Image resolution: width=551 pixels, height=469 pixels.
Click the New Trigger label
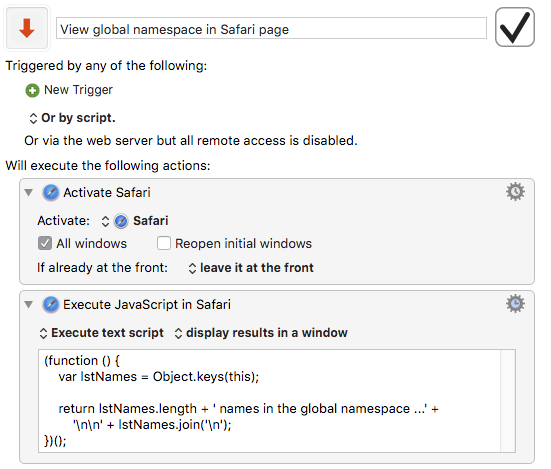coord(78,90)
